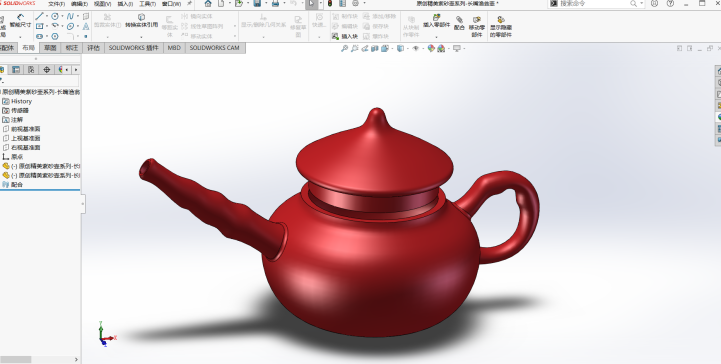Select the 配合 mates folder
721x364 pixels.
12,184
